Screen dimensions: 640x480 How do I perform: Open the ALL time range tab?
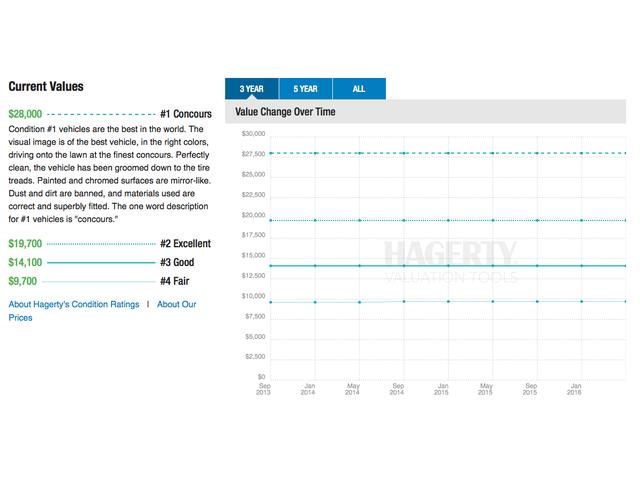(359, 89)
